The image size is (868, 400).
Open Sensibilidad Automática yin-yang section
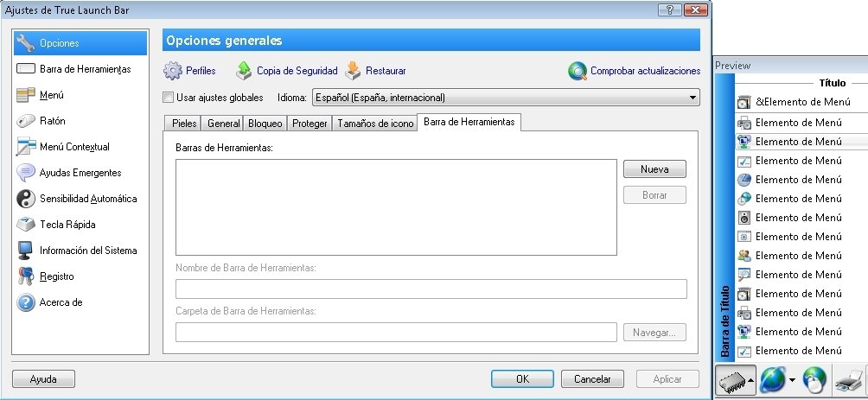[80, 199]
